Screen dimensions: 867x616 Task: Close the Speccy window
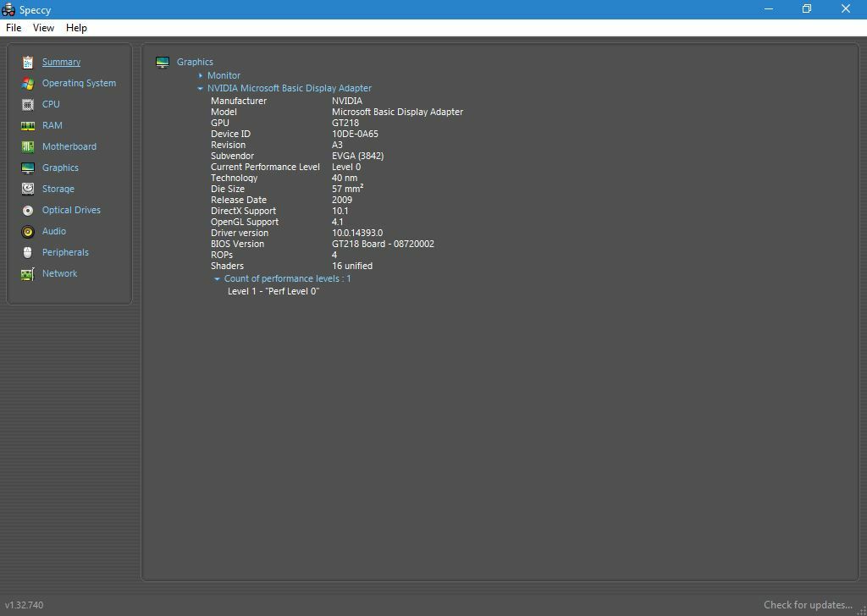point(846,9)
